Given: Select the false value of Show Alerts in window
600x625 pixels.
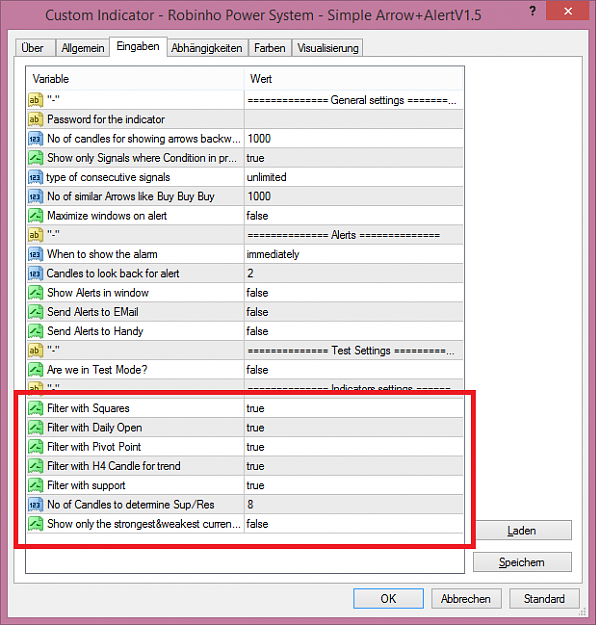Looking at the screenshot, I should [x=354, y=293].
